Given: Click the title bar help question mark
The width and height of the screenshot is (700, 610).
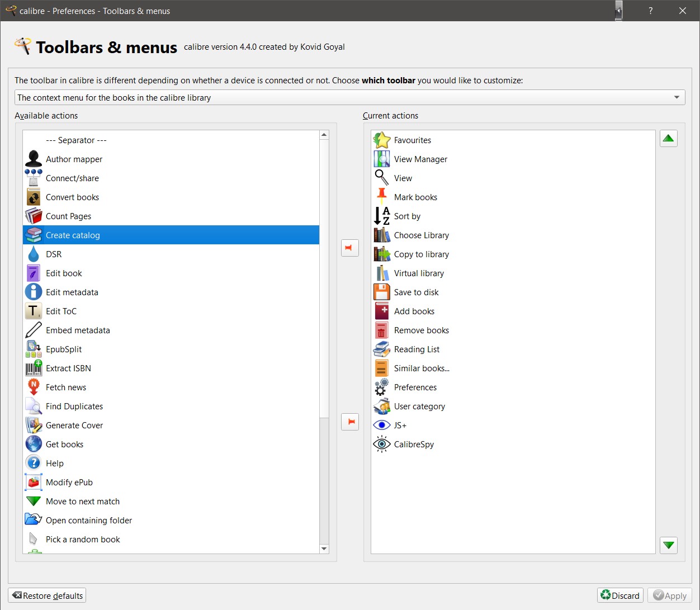Looking at the screenshot, I should click(650, 11).
